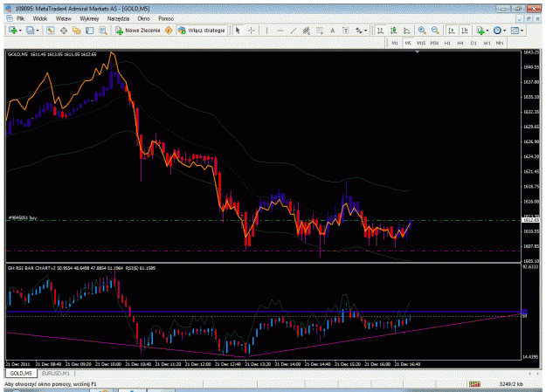Open the Market Watch window
Screen dimensions: 546x392
point(50,31)
